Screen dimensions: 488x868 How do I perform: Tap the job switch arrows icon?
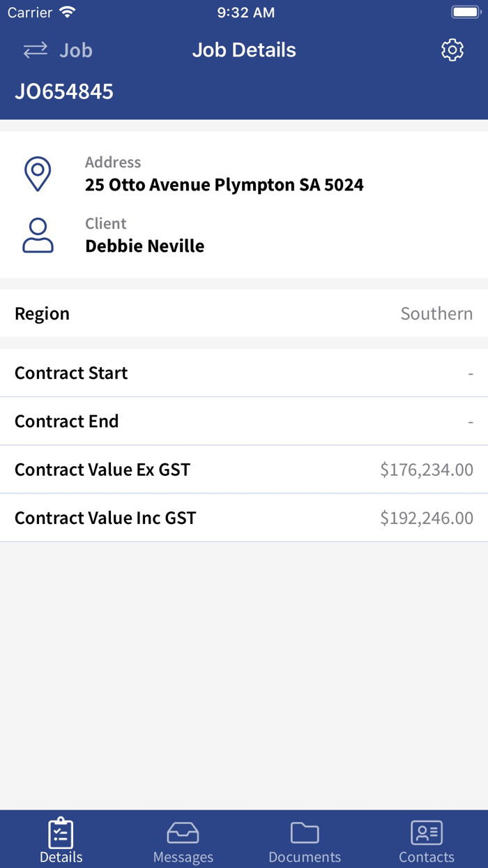[36, 50]
